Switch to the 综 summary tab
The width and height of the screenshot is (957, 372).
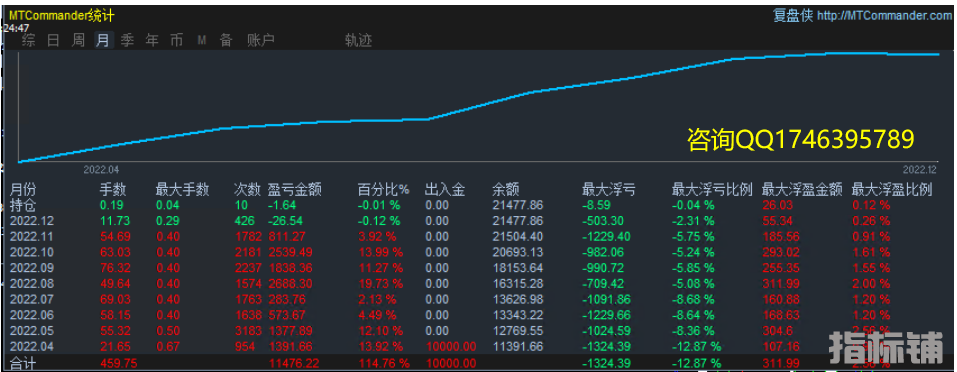pos(28,41)
